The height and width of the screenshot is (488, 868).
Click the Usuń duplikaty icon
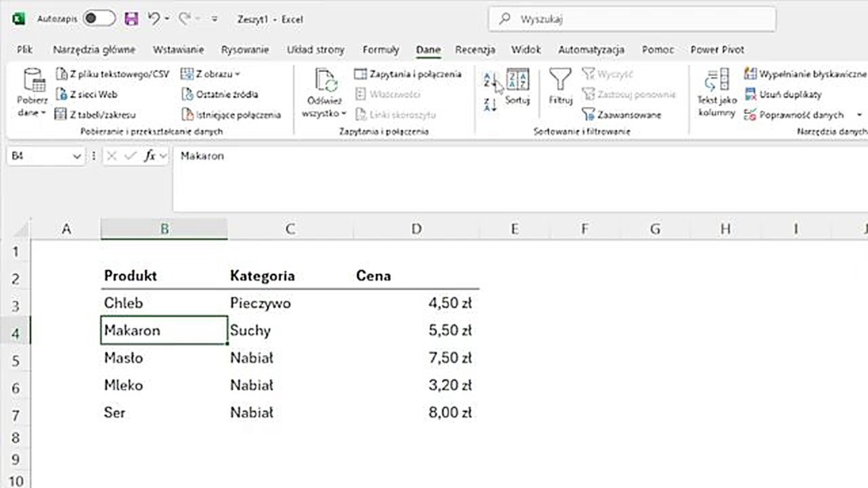coord(751,94)
